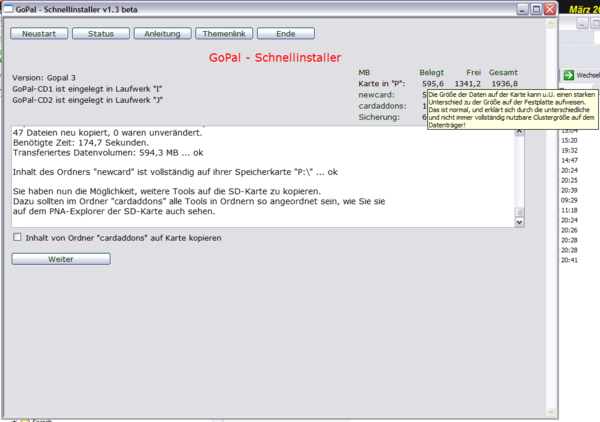The height and width of the screenshot is (422, 600).
Task: Show the Anleitung instructions
Action: pyautogui.click(x=162, y=34)
